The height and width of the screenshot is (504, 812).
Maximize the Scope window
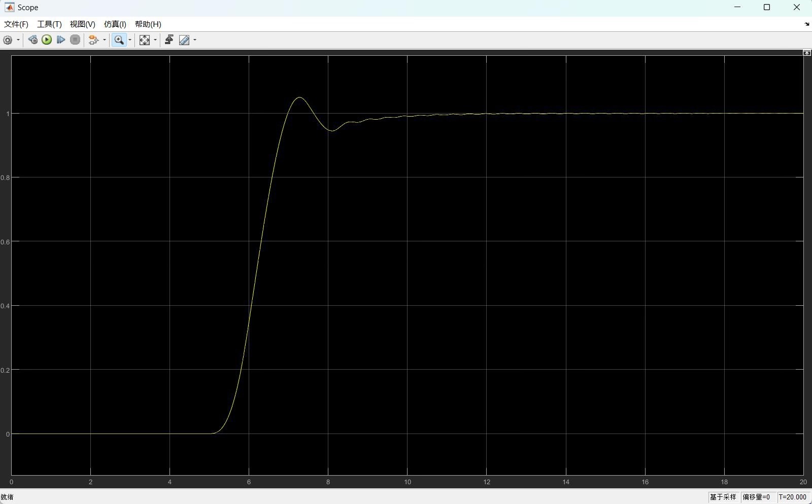tap(767, 7)
